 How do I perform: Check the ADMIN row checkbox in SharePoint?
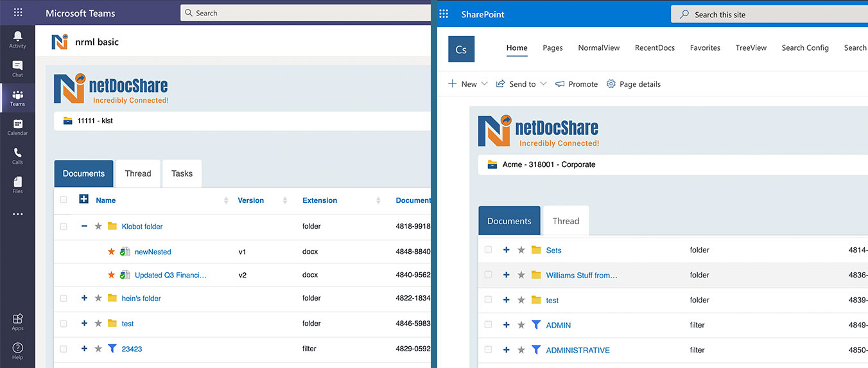coord(488,325)
